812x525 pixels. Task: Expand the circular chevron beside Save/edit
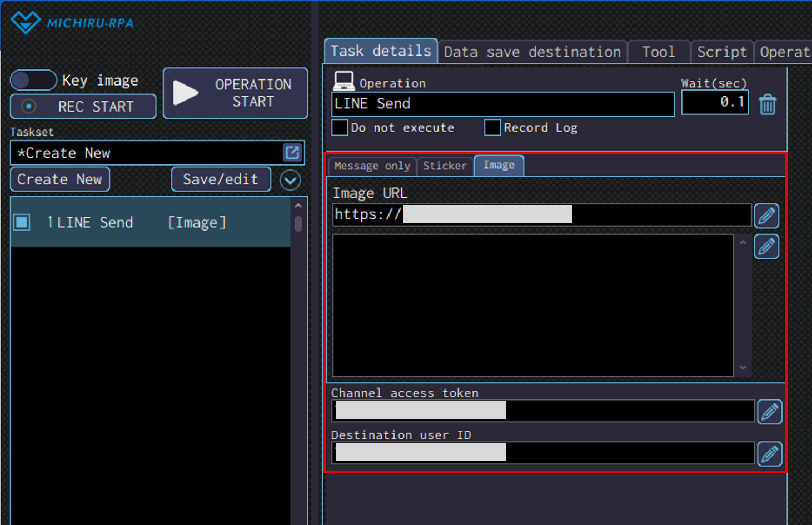point(290,180)
